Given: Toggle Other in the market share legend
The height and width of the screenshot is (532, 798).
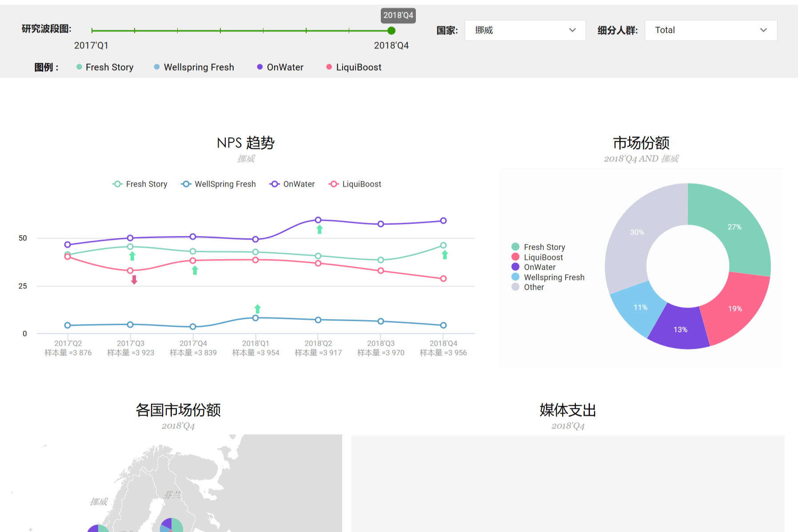Looking at the screenshot, I should coord(533,287).
